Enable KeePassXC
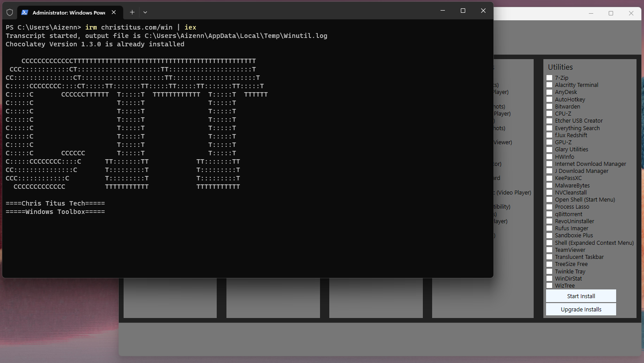 [x=550, y=178]
